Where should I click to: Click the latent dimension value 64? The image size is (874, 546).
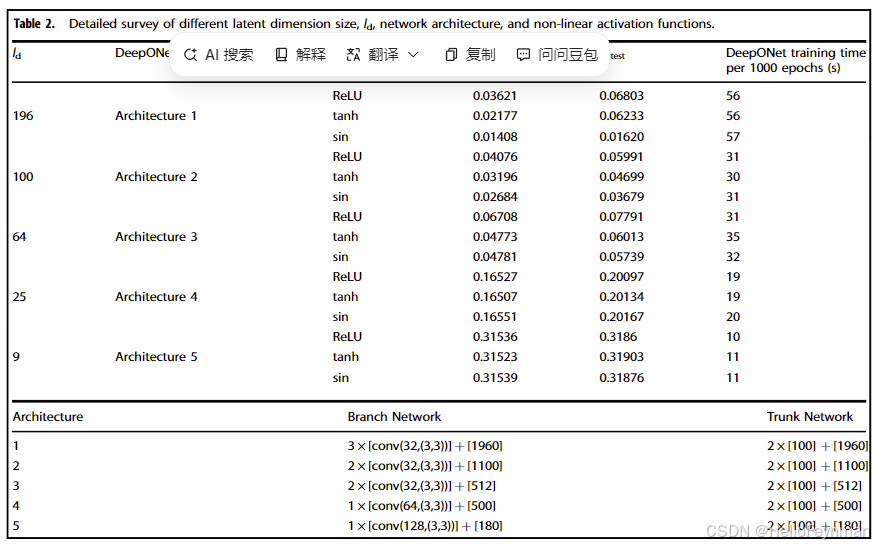coord(20,237)
